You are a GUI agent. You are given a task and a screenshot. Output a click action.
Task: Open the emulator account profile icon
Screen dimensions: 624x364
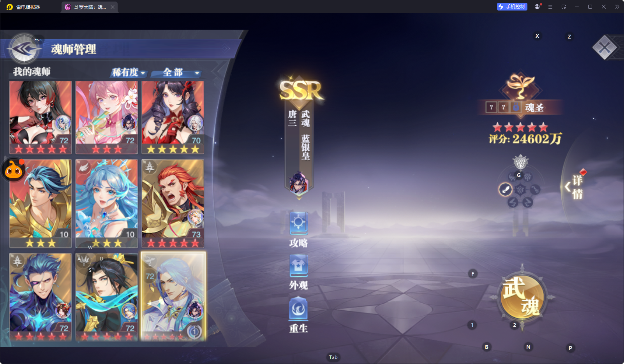pos(538,7)
